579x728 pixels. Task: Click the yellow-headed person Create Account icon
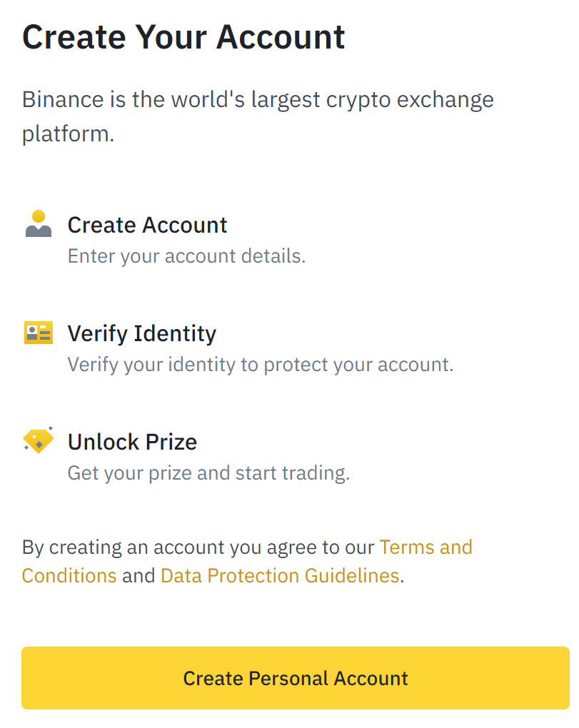coord(39,224)
